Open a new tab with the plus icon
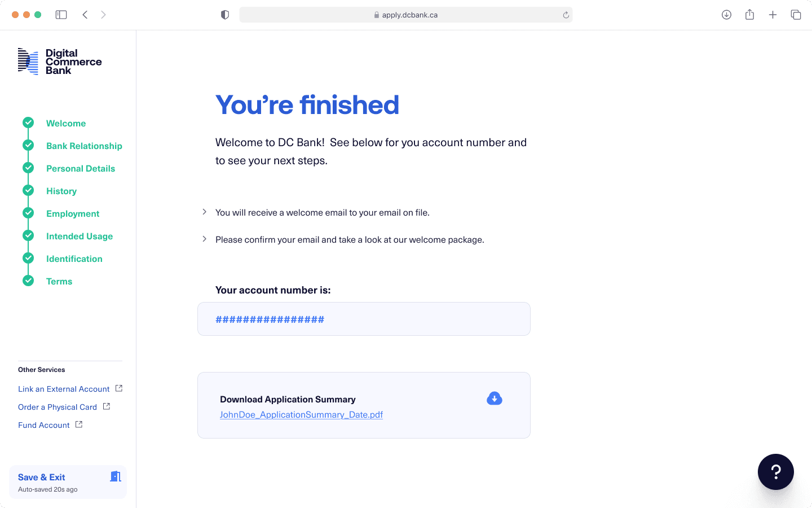The width and height of the screenshot is (812, 508). pyautogui.click(x=773, y=15)
